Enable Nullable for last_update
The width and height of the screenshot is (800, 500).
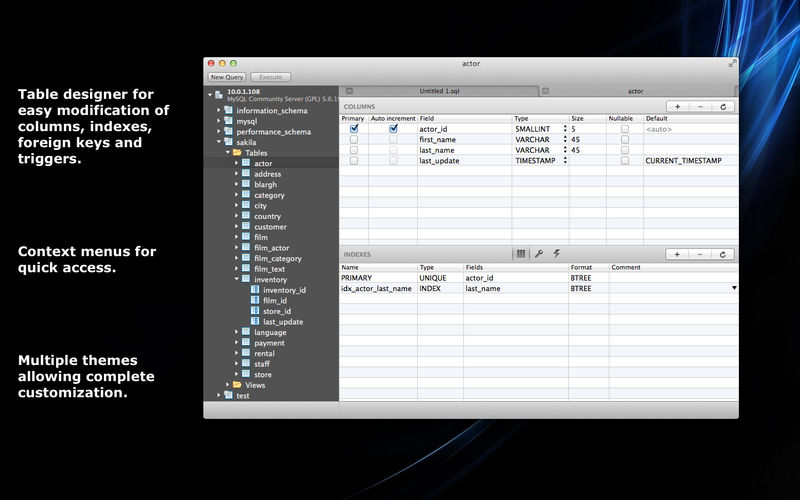(625, 160)
